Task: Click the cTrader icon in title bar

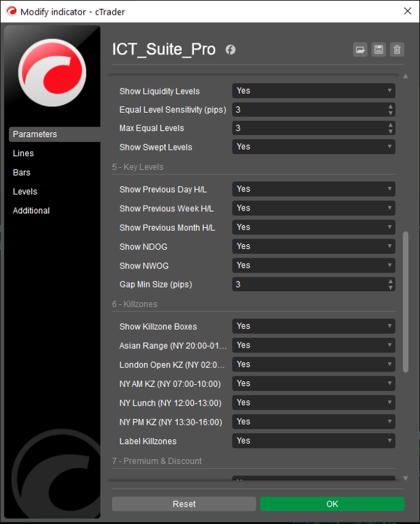Action: click(10, 11)
